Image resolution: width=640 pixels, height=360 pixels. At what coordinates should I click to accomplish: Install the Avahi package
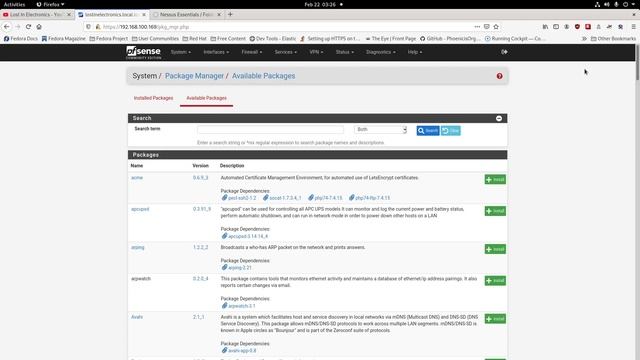point(495,319)
